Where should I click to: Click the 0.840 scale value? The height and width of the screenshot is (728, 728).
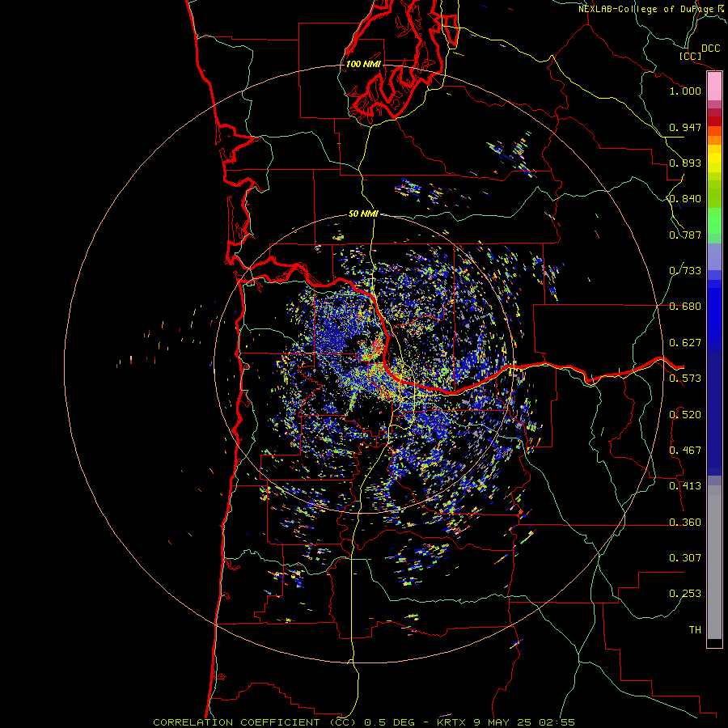click(685, 199)
